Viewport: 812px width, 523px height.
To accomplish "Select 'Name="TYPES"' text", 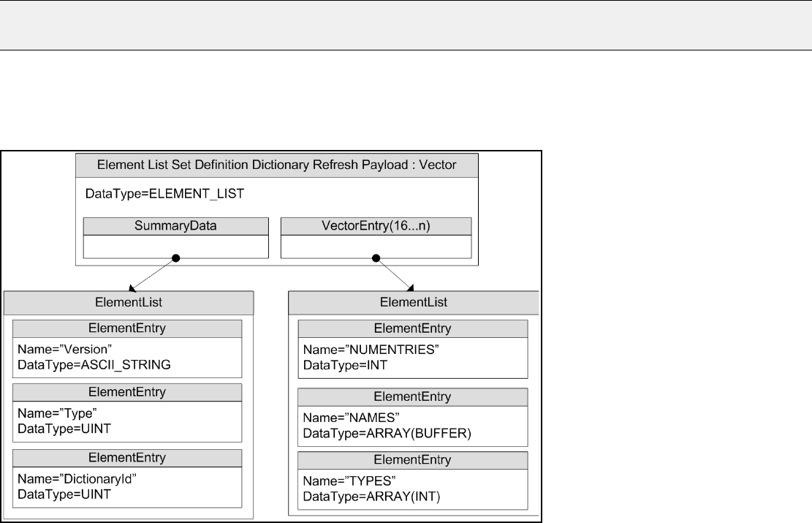I will 349,481.
